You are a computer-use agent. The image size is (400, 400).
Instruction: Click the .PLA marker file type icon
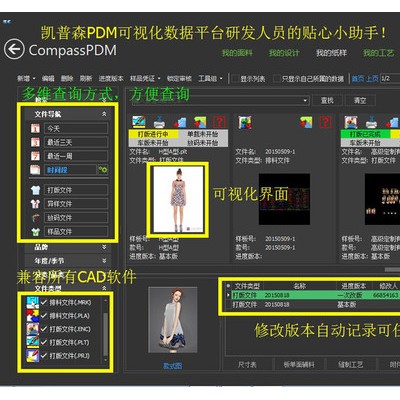(x=33, y=316)
